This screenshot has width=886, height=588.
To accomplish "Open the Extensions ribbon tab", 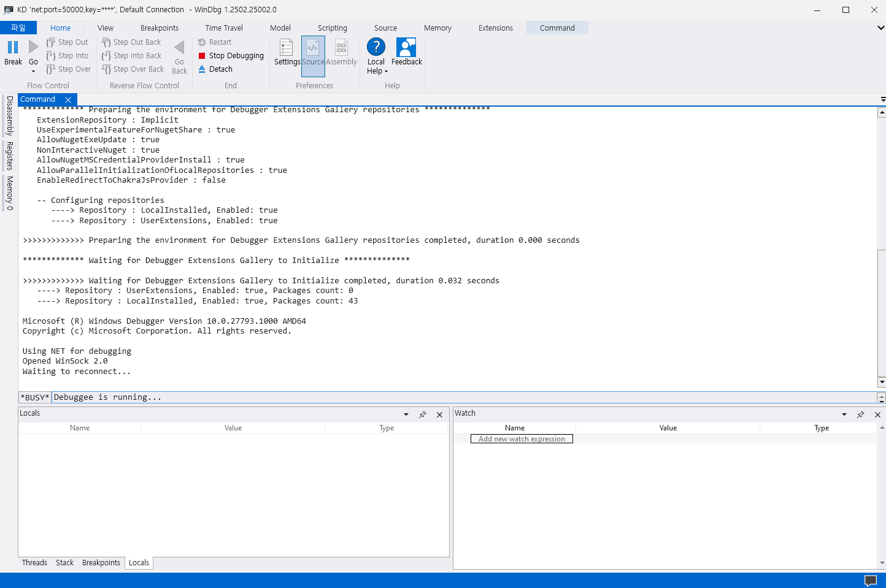I will [x=496, y=28].
